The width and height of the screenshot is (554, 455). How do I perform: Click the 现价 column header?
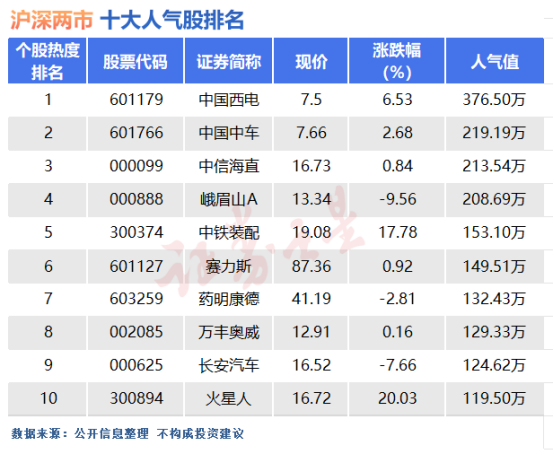[311, 61]
